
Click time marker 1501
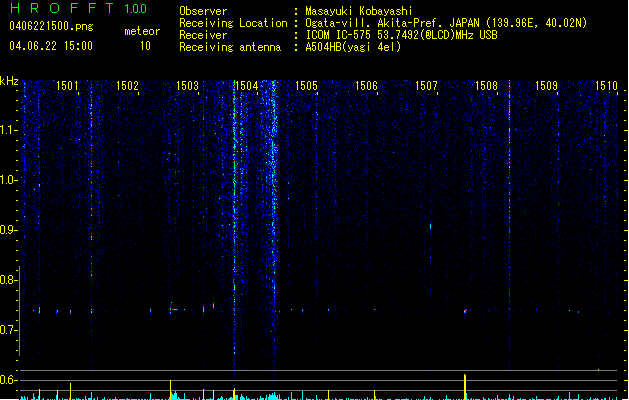click(x=67, y=86)
